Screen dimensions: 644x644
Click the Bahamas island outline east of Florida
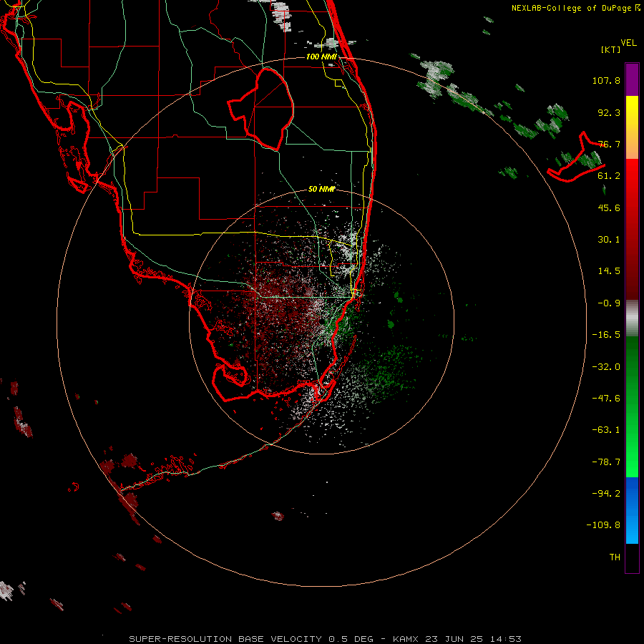point(576,157)
